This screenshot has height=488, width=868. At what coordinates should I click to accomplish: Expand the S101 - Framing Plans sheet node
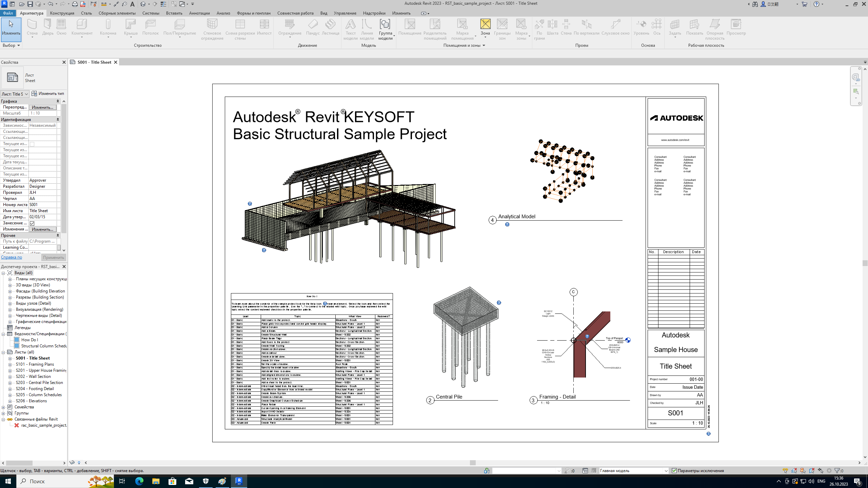[10, 365]
